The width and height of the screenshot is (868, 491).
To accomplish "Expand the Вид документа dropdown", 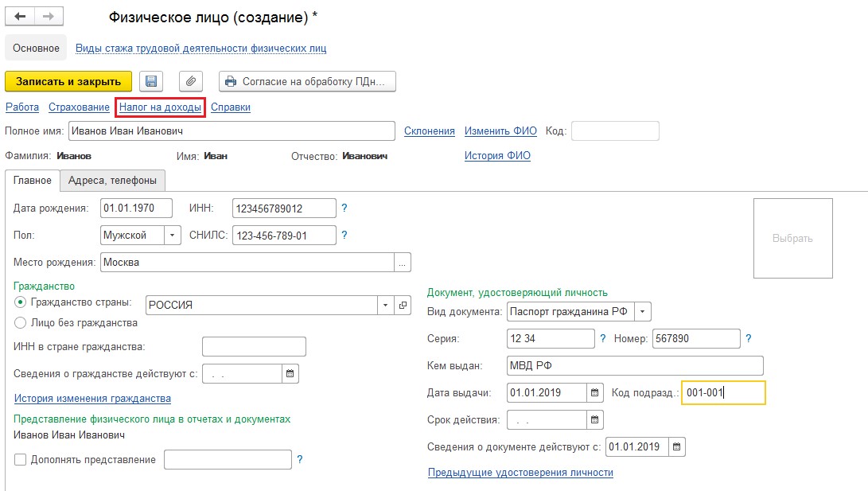I will 643,311.
